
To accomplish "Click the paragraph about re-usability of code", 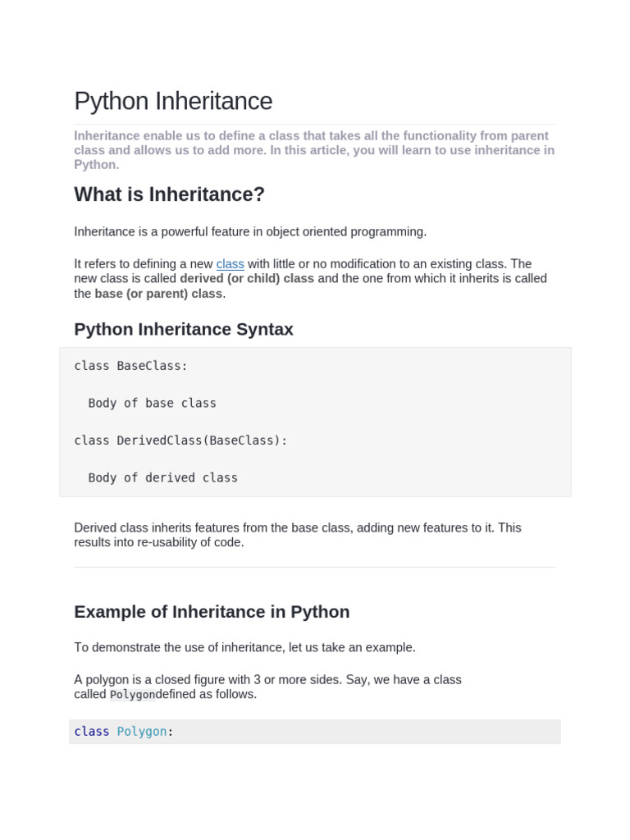I will [298, 535].
